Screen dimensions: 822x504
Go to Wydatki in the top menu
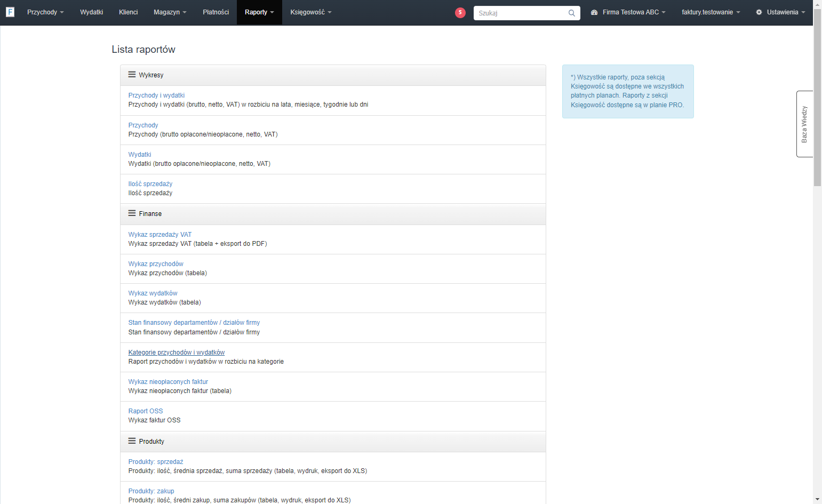click(92, 12)
